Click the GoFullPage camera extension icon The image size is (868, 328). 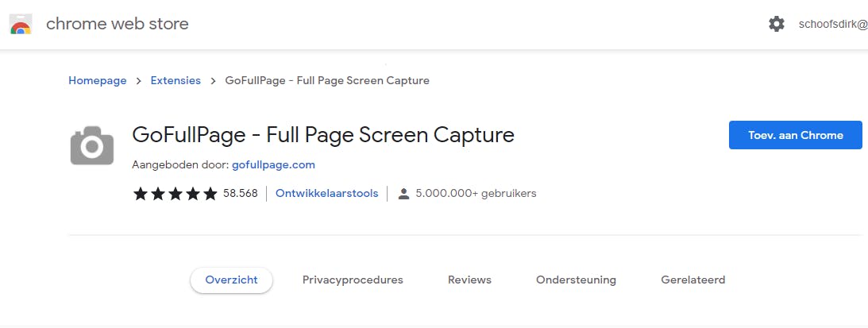pos(92,145)
